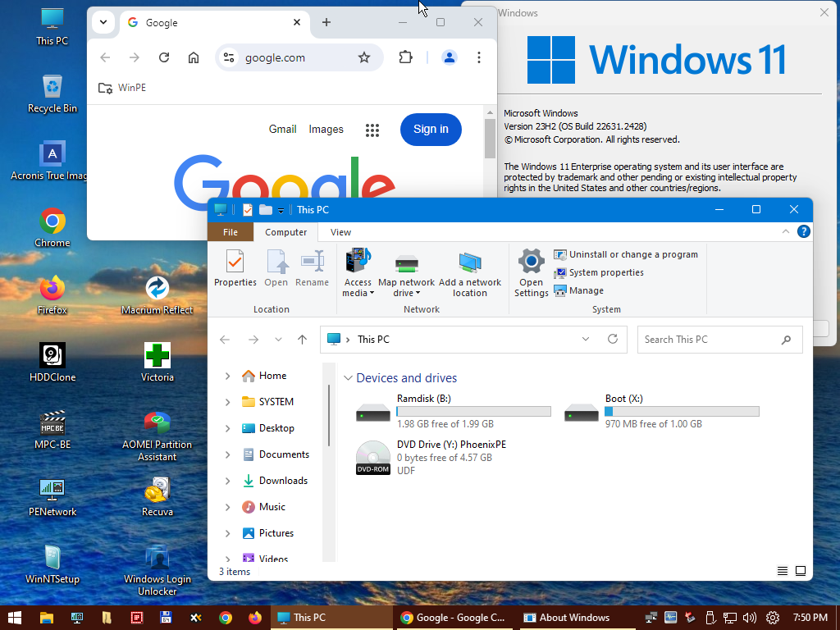
Task: Open the Recuva desktop icon
Action: 157,496
